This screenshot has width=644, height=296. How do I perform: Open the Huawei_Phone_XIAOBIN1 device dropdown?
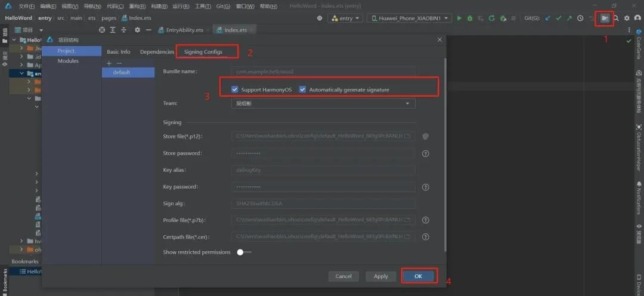(x=409, y=18)
